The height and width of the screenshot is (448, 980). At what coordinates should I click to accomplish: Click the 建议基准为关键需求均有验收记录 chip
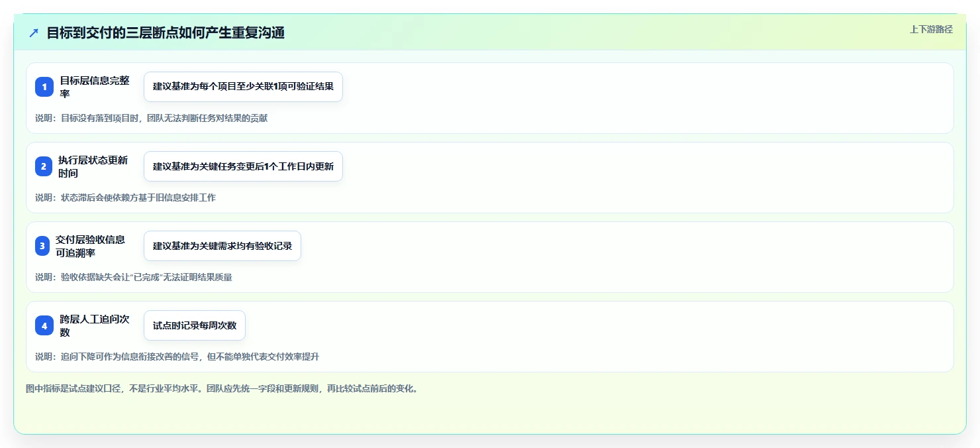tap(222, 246)
